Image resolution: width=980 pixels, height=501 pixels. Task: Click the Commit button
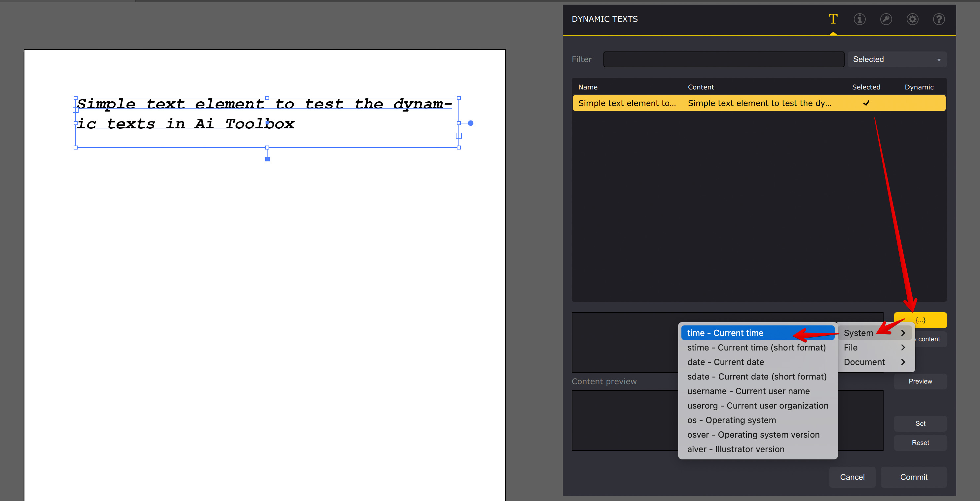pyautogui.click(x=914, y=477)
